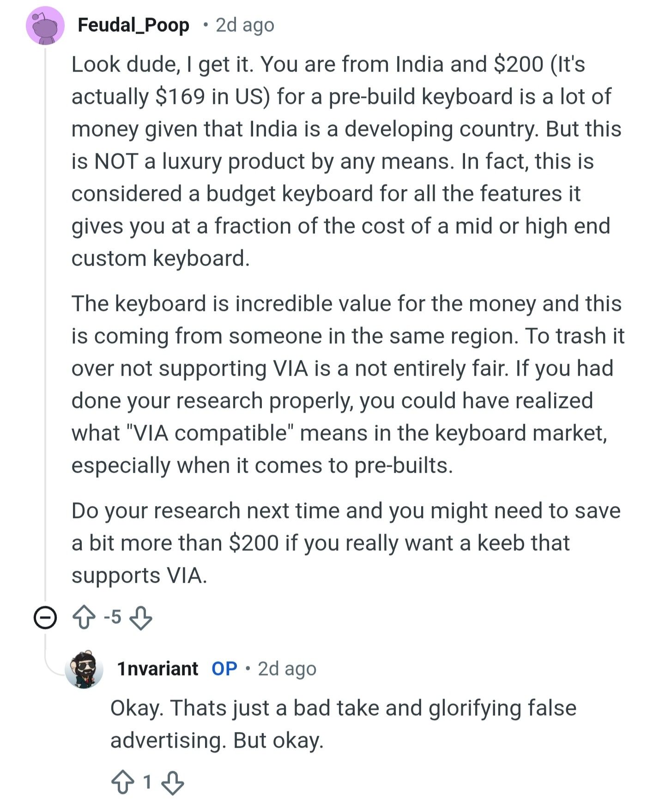Viewport: 665px width, 812px height.
Task: Downvote Feudal_Poop's comment
Action: 141,617
